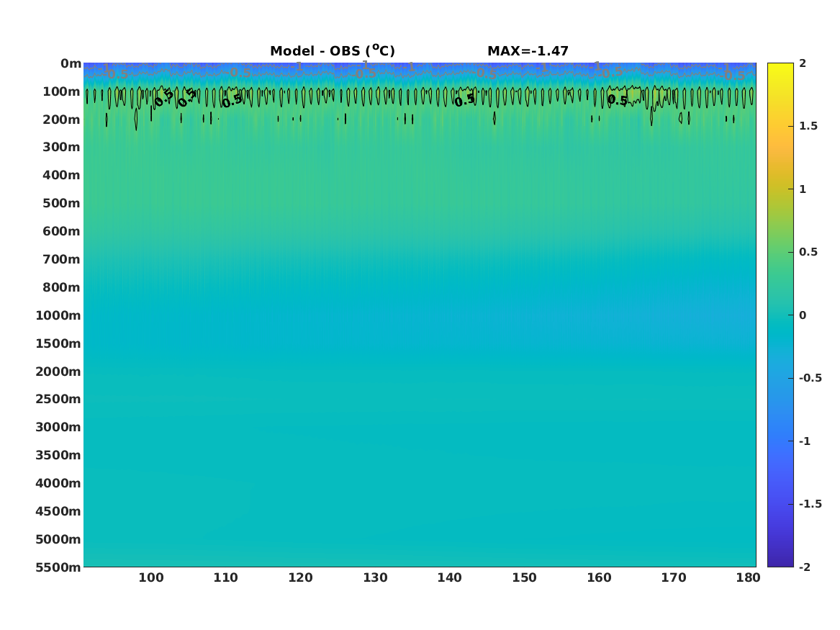Click the colorbar tick label '-0.5'
This screenshot has height=630, width=840.
click(810, 378)
